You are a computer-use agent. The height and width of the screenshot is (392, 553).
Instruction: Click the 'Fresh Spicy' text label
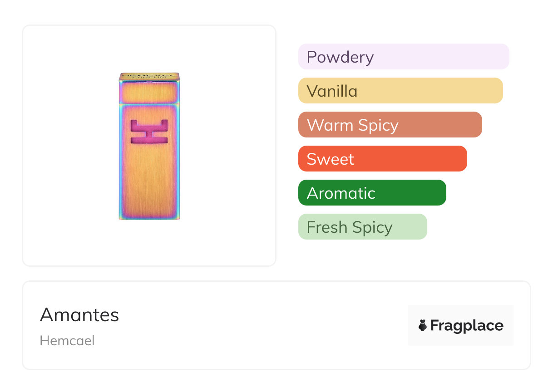[349, 227]
